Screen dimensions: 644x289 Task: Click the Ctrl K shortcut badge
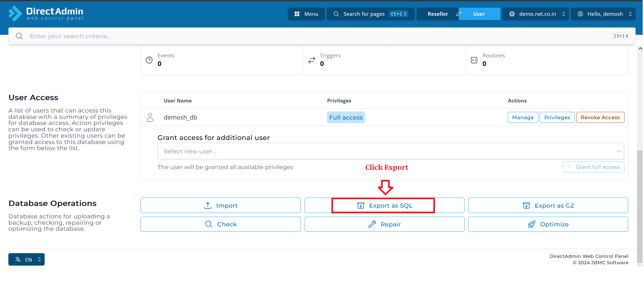pyautogui.click(x=621, y=36)
